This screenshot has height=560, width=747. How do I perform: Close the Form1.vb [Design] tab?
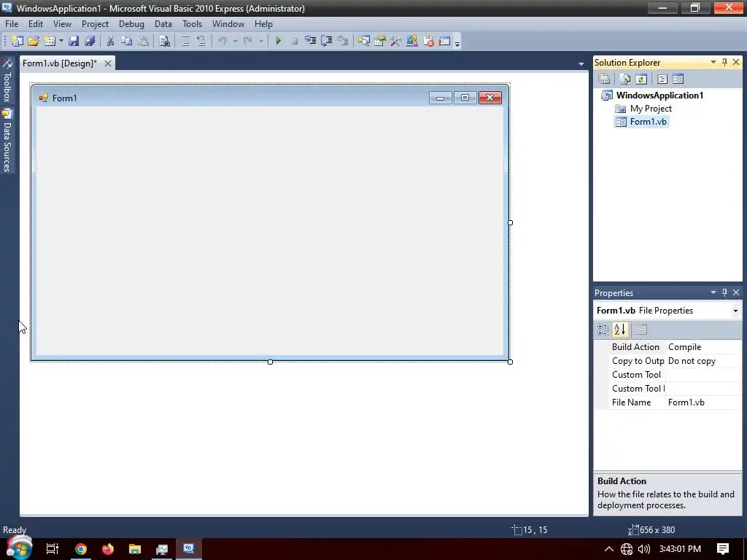click(108, 63)
